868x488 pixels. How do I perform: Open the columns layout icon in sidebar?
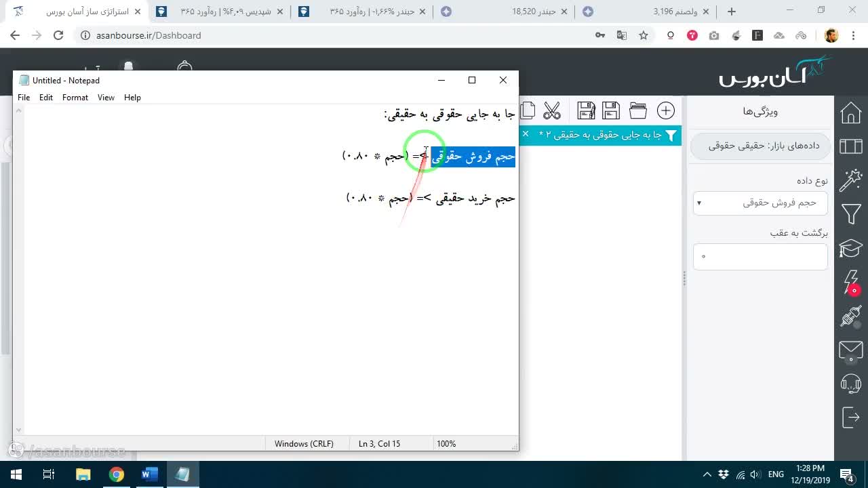point(850,146)
